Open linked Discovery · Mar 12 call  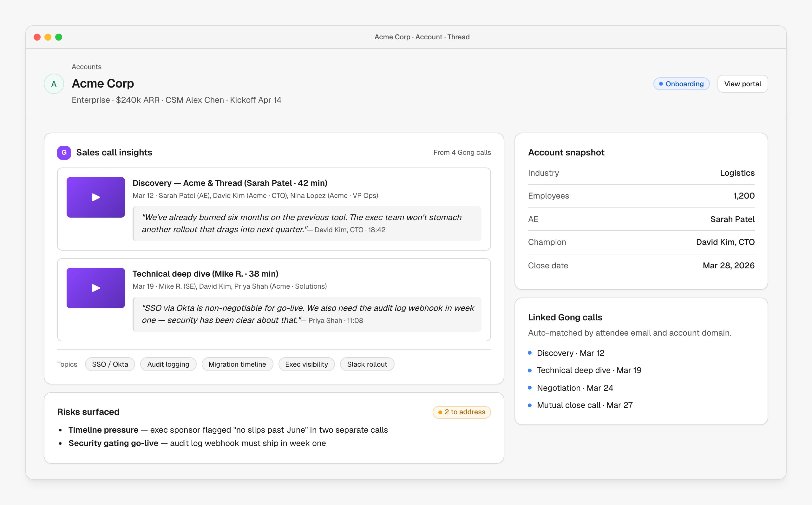pyautogui.click(x=570, y=353)
